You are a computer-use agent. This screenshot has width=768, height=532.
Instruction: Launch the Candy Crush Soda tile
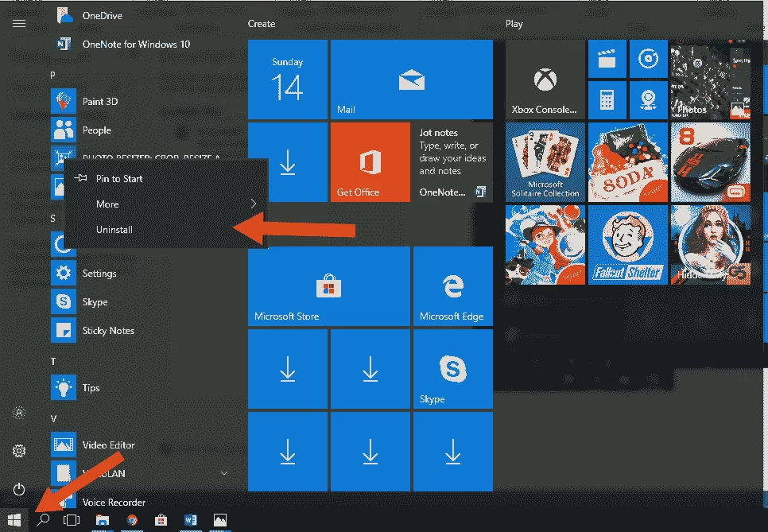pyautogui.click(x=627, y=162)
